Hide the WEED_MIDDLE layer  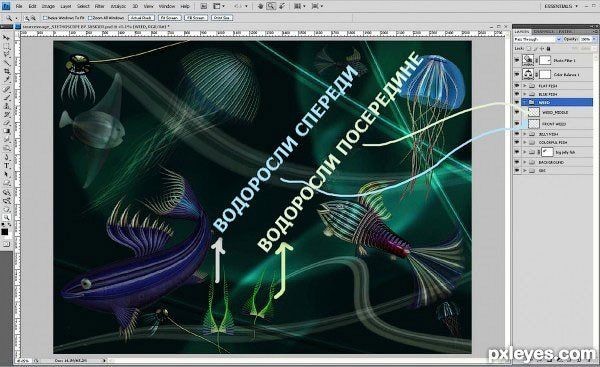coord(517,112)
